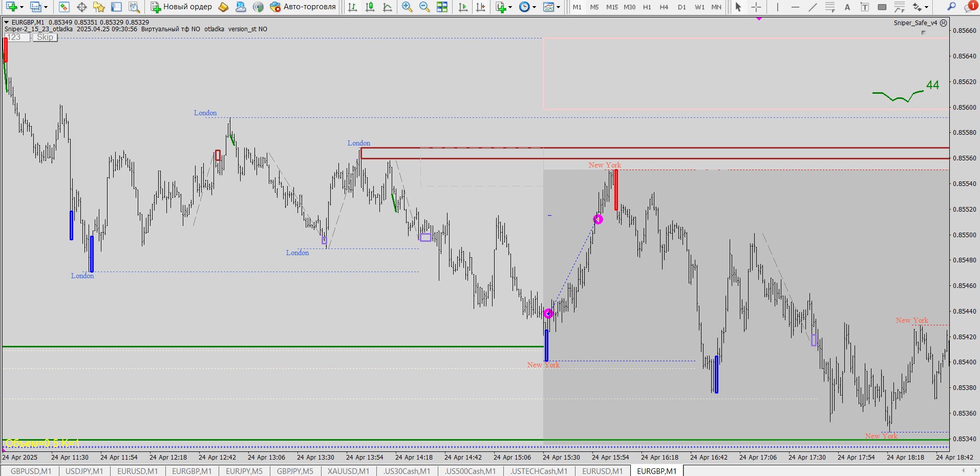Open search with the magnifier icon

pos(951,7)
